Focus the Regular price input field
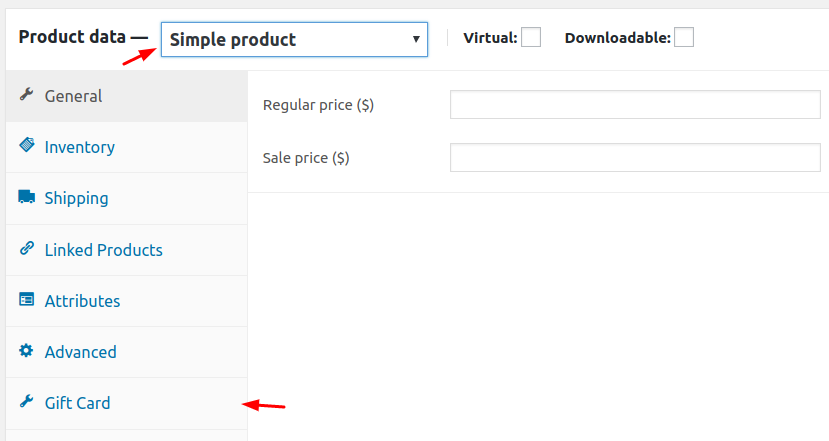The image size is (829, 441). [635, 105]
